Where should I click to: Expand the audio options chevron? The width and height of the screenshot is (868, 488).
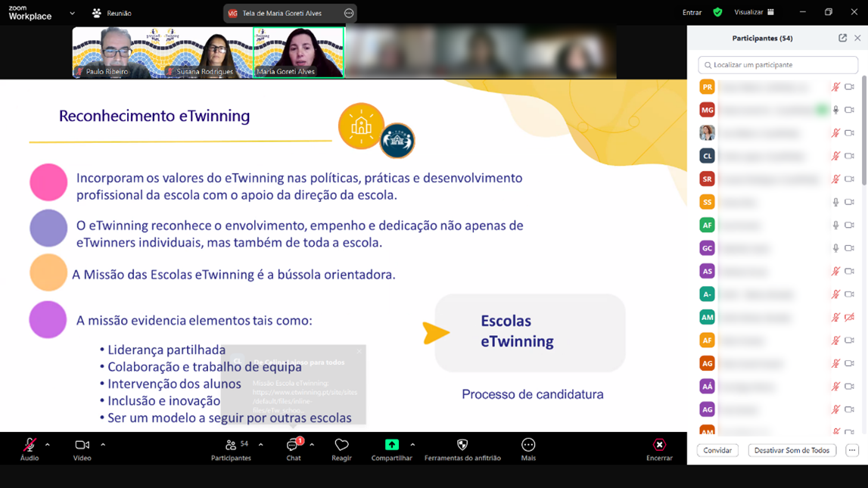point(48,444)
